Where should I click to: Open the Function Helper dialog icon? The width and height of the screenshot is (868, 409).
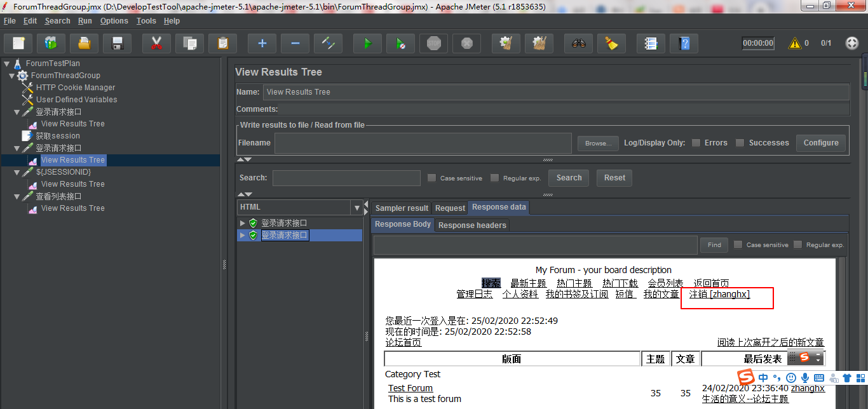[651, 43]
